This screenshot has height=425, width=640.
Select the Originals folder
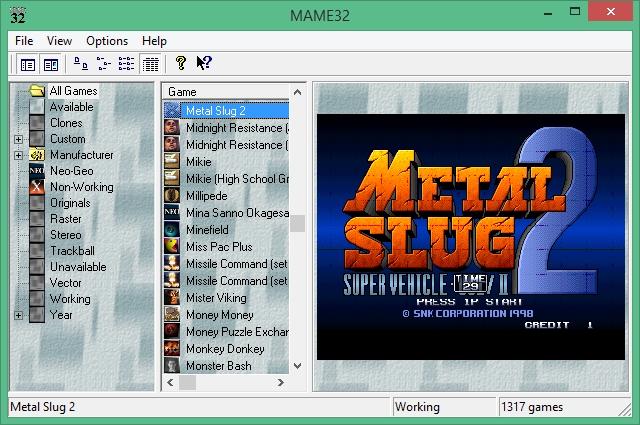70,203
